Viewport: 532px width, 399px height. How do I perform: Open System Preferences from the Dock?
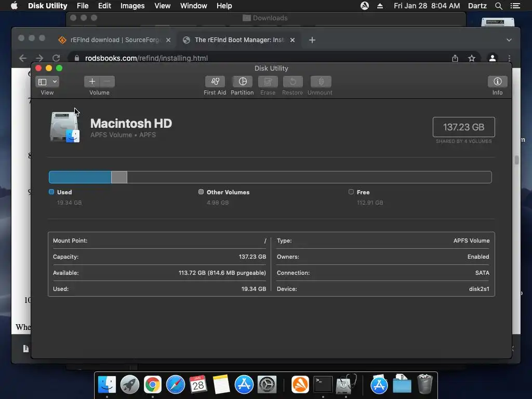pyautogui.click(x=267, y=384)
